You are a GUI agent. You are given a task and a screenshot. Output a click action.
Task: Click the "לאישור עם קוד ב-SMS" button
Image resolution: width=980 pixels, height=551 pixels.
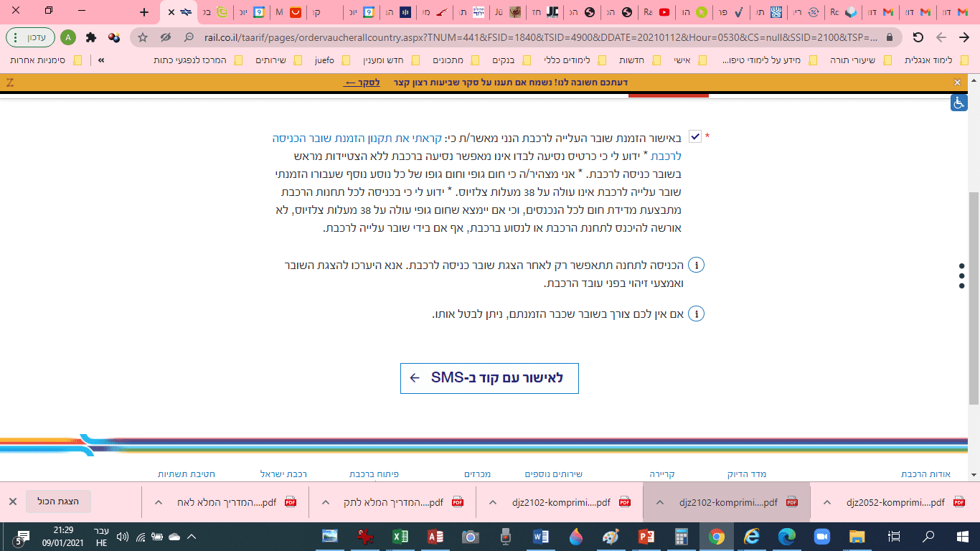[489, 378]
